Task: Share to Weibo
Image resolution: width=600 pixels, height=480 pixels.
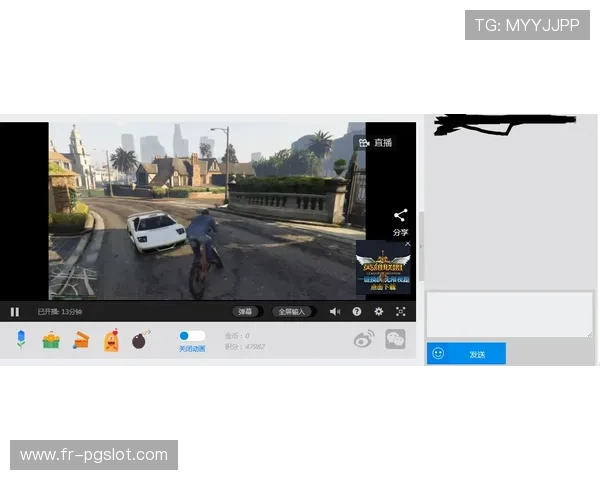Action: pos(364,339)
